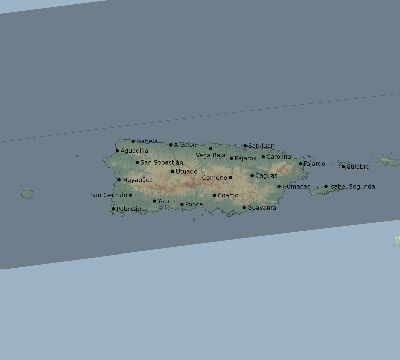Click the San Juan city label
The image size is (400, 360).
click(261, 146)
